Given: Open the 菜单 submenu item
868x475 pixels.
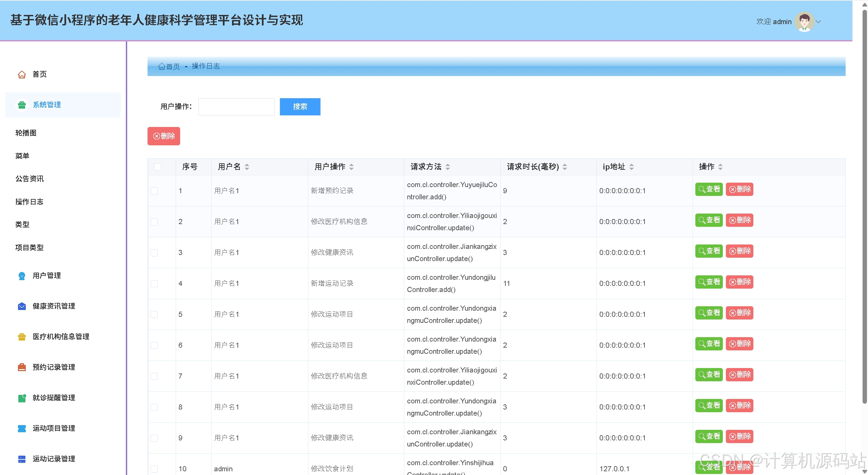Looking at the screenshot, I should (x=22, y=156).
